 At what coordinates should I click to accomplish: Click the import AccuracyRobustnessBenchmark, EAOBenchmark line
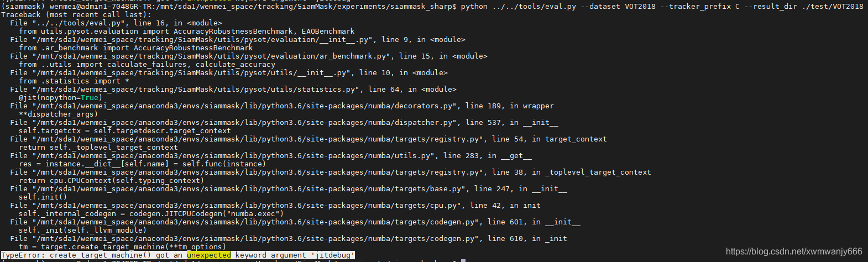pos(187,31)
